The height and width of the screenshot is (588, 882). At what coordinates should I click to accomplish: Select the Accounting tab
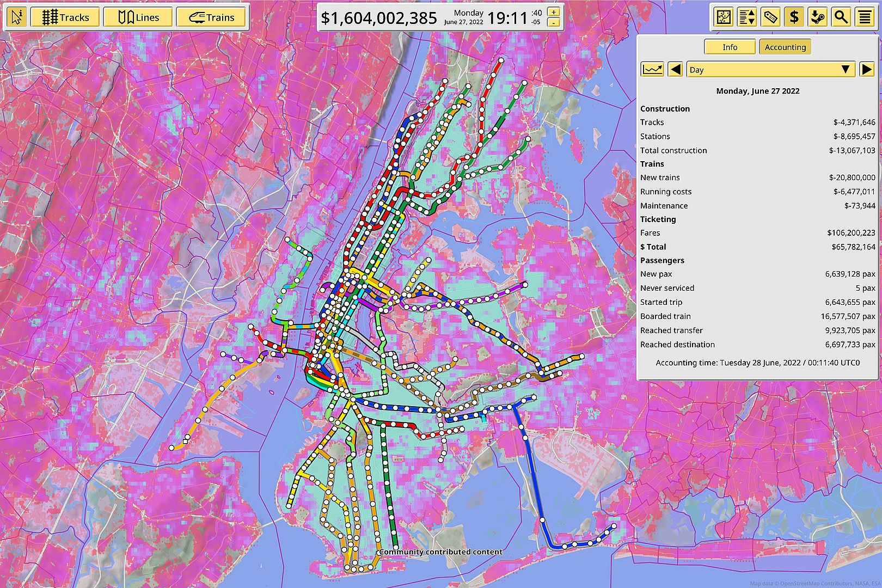785,47
